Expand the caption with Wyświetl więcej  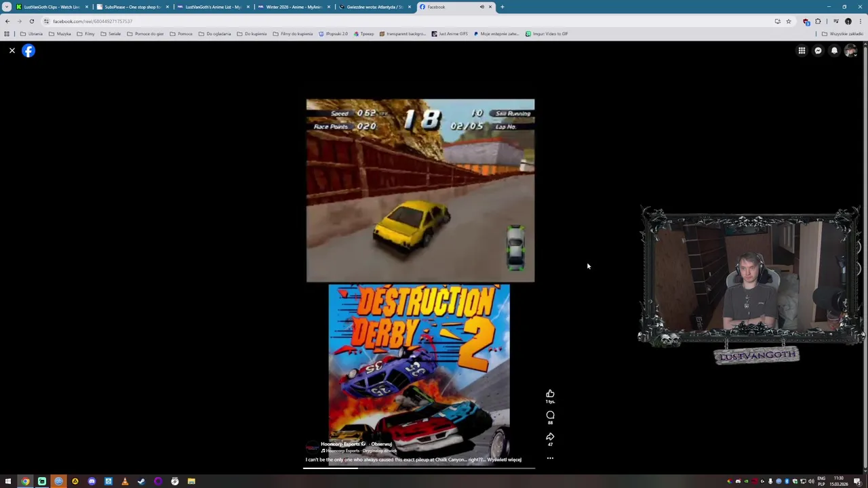pyautogui.click(x=504, y=460)
